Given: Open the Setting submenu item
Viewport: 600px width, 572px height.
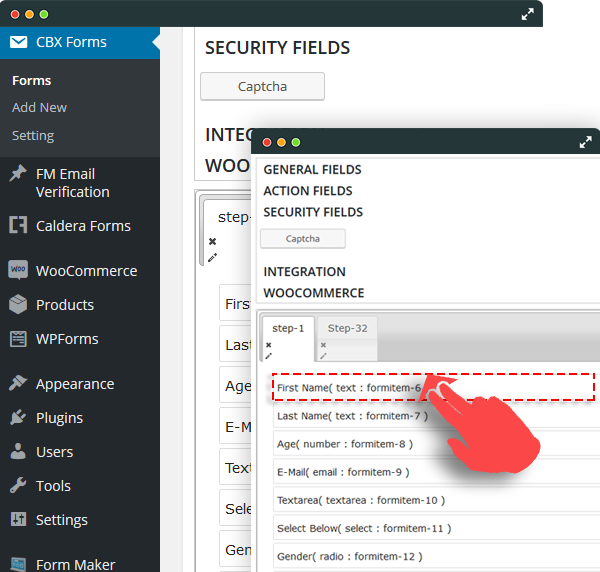Looking at the screenshot, I should 33,135.
